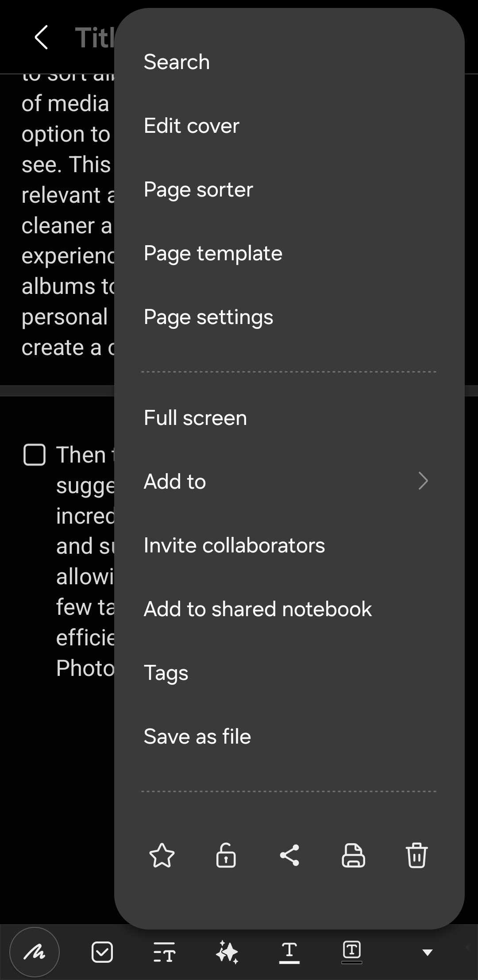The width and height of the screenshot is (478, 980).
Task: Tap the underlined text color tool
Action: tap(289, 952)
